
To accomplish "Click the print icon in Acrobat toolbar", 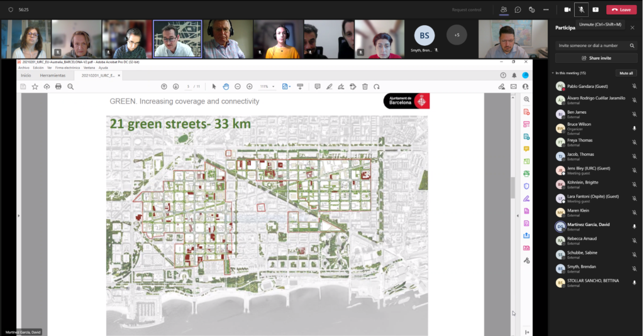I will (58, 87).
